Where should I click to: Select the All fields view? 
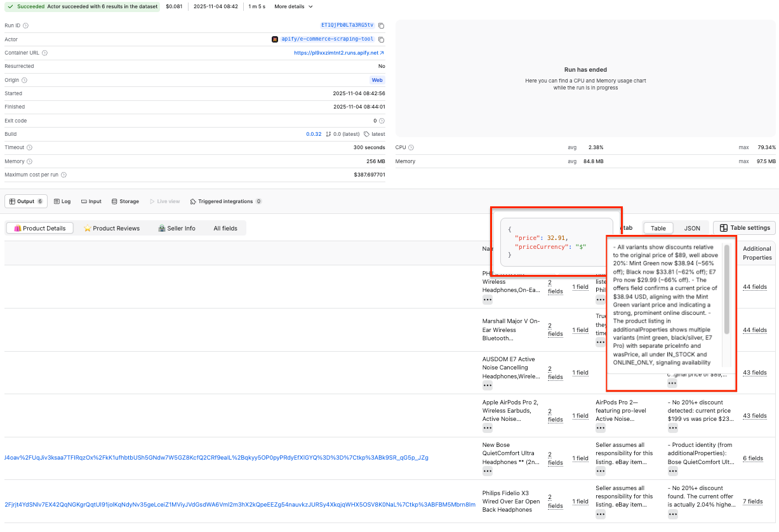click(225, 228)
